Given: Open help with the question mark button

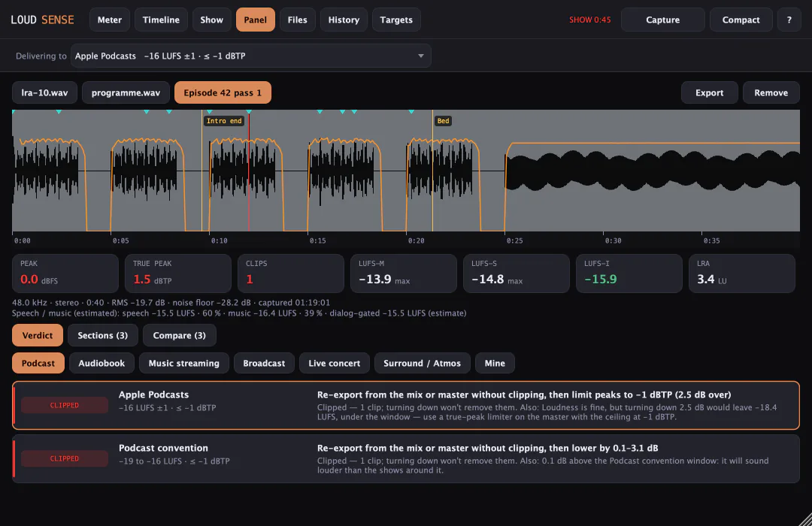Looking at the screenshot, I should click(x=789, y=20).
